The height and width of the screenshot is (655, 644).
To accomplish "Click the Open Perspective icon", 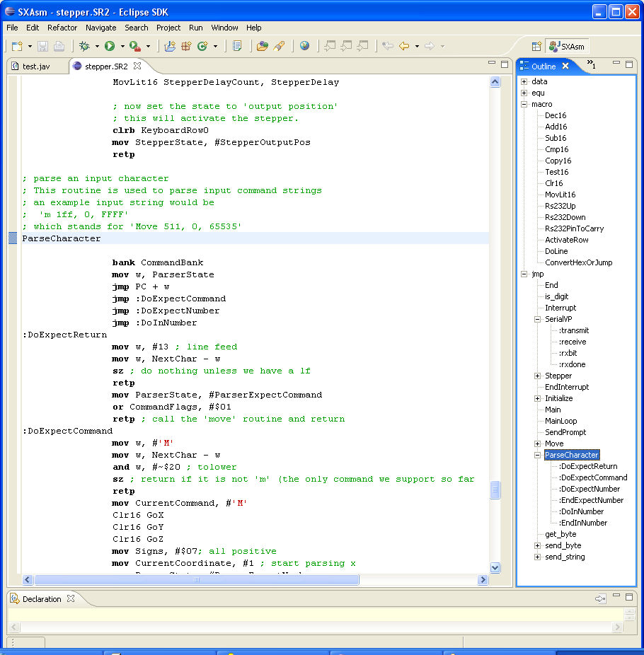I will 536,47.
